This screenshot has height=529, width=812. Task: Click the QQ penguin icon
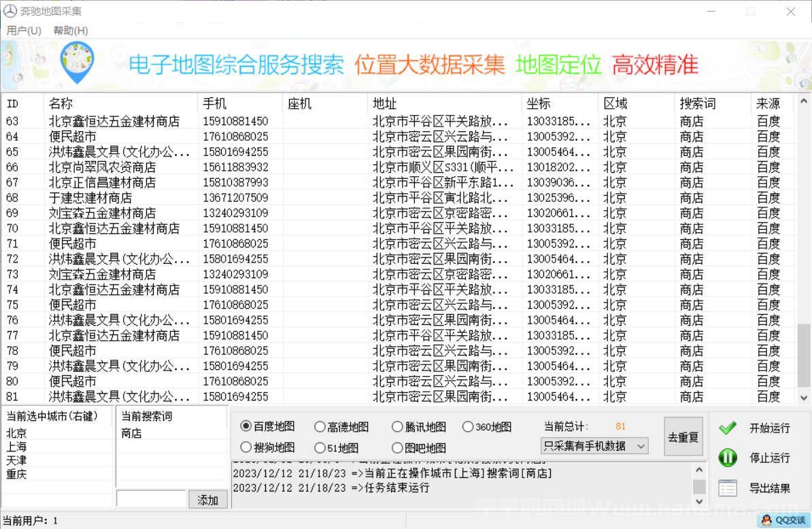pos(767,519)
